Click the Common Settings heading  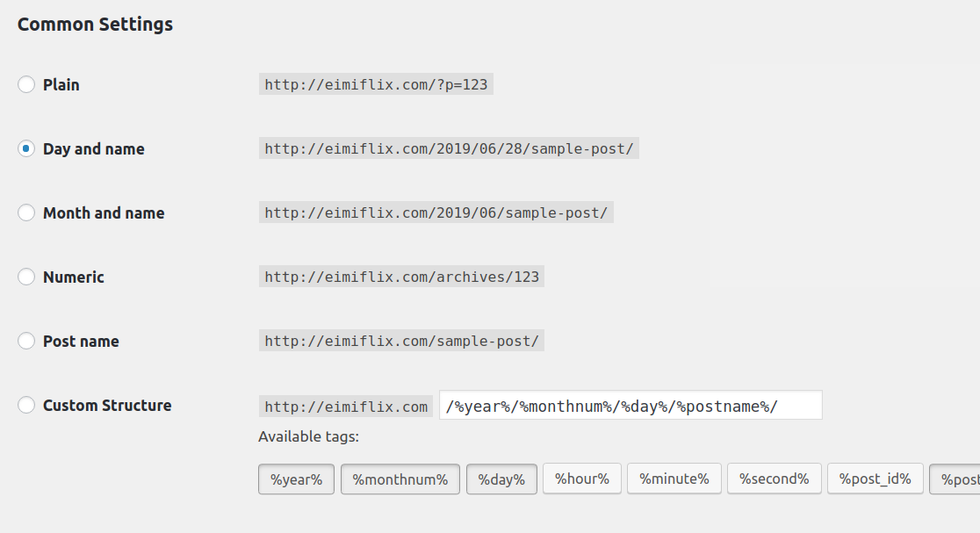(x=94, y=25)
